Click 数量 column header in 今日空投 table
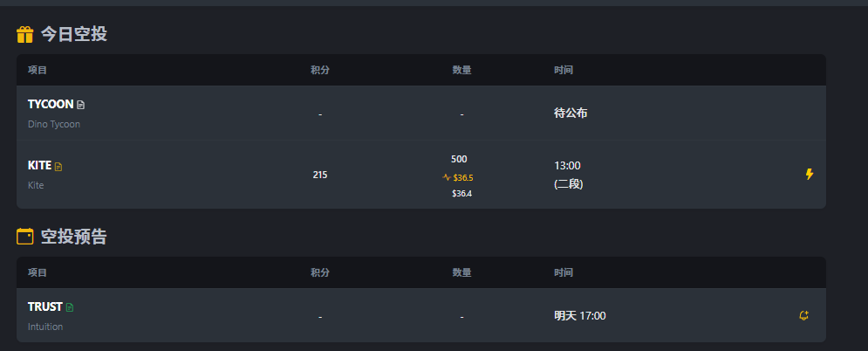This screenshot has width=868, height=351. coord(461,70)
